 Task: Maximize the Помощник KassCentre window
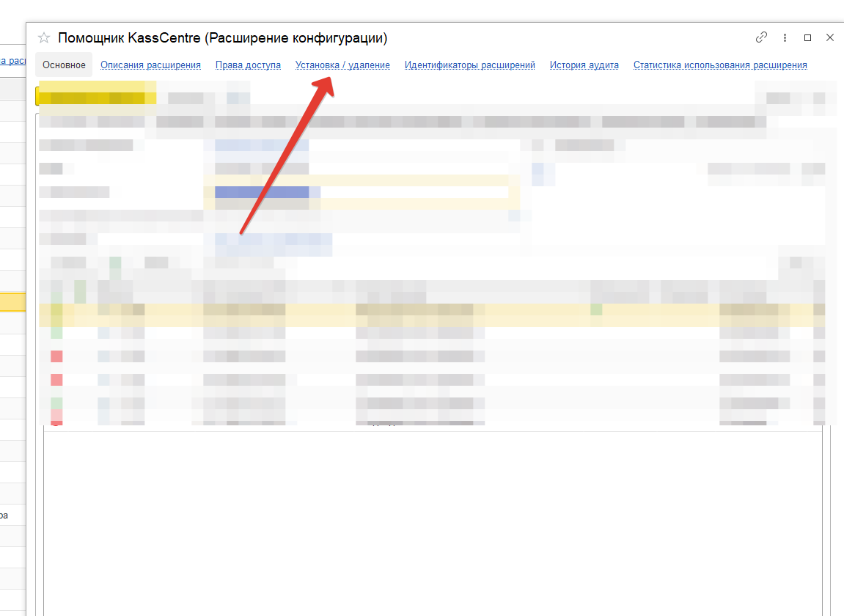click(x=807, y=37)
